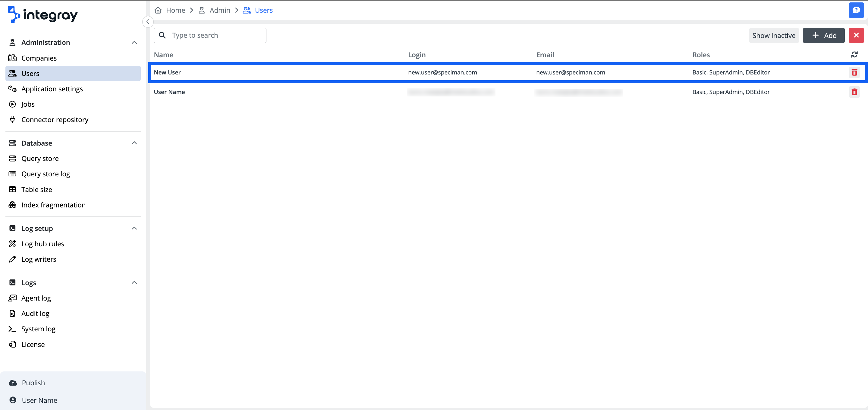The height and width of the screenshot is (410, 868).
Task: Click the refresh icon in table header
Action: click(x=854, y=55)
